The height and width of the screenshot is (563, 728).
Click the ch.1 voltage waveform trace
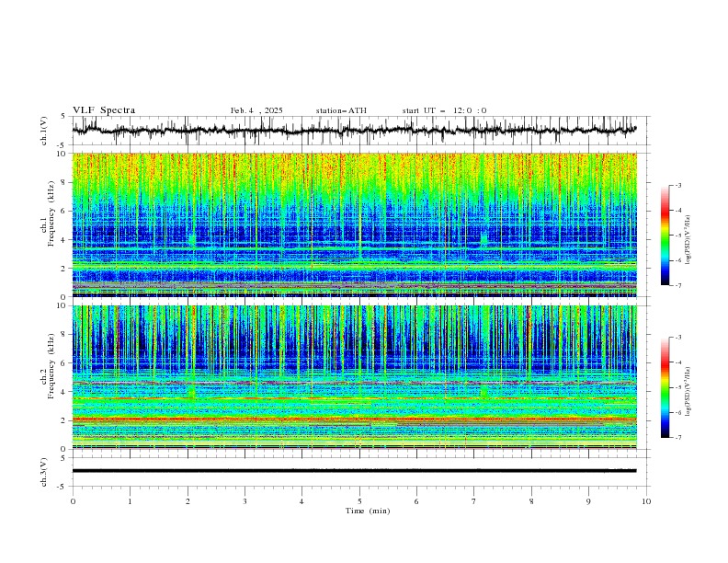point(354,130)
